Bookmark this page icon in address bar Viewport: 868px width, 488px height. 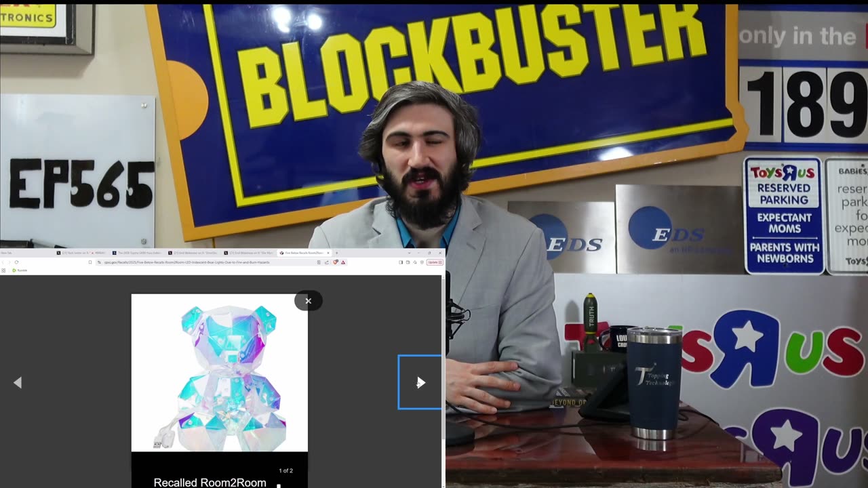tap(90, 262)
